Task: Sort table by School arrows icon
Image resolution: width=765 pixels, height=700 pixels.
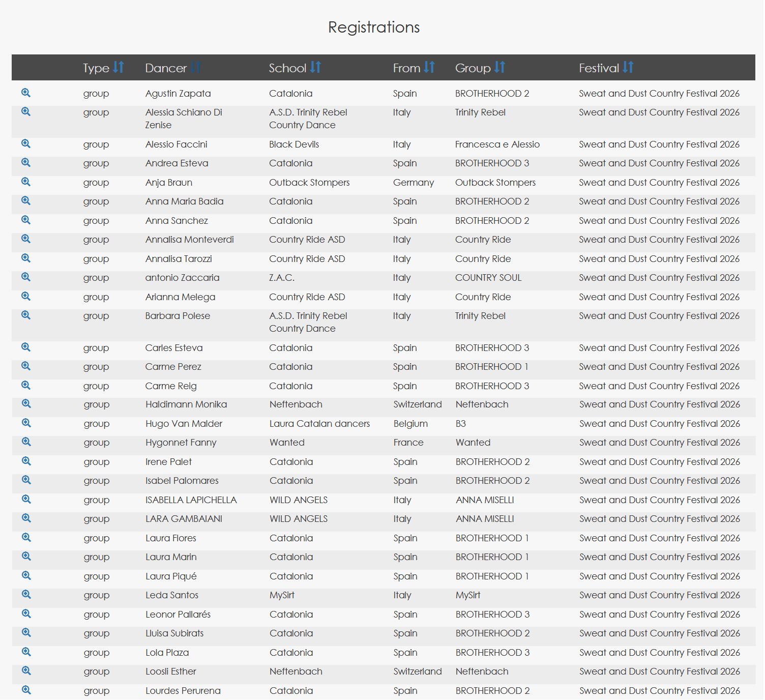Action: [x=315, y=67]
